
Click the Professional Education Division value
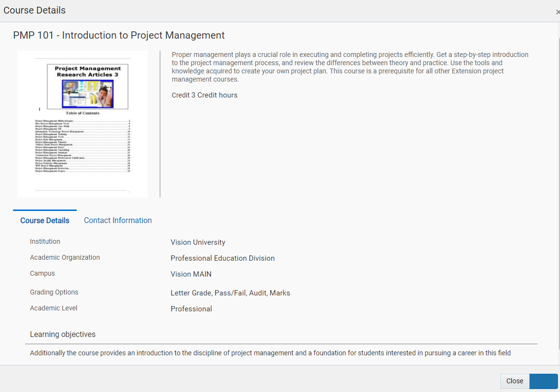pyautogui.click(x=223, y=258)
